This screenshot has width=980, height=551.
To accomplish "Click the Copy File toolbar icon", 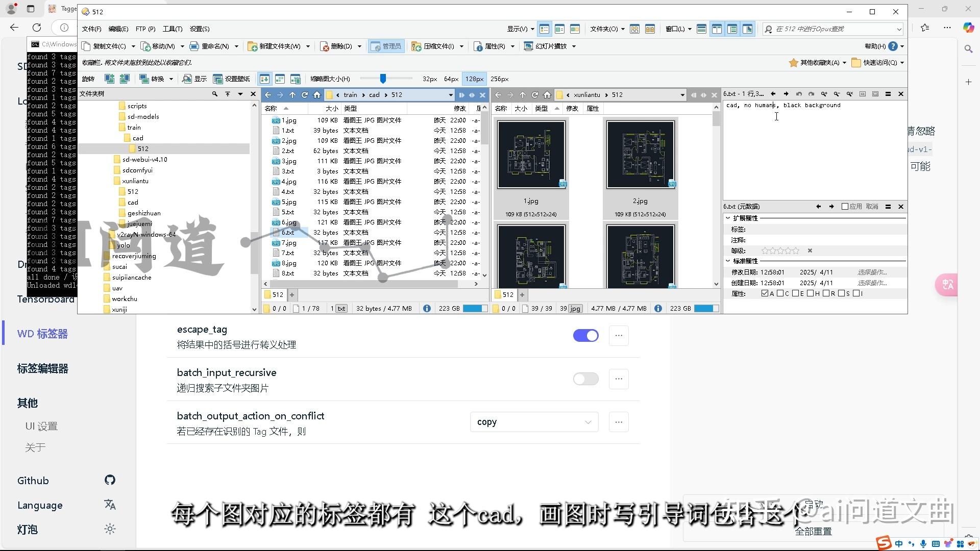I will 86,46.
